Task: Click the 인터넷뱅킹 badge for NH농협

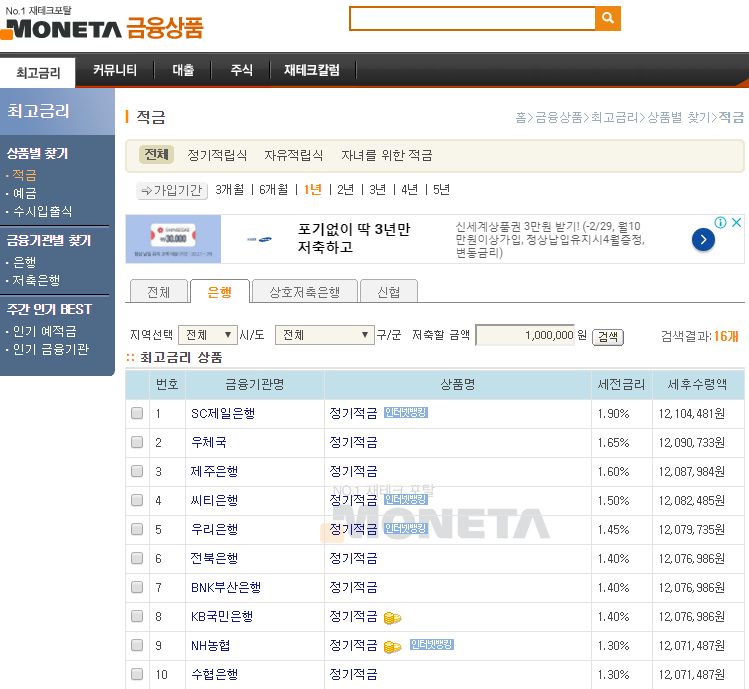Action: 432,645
